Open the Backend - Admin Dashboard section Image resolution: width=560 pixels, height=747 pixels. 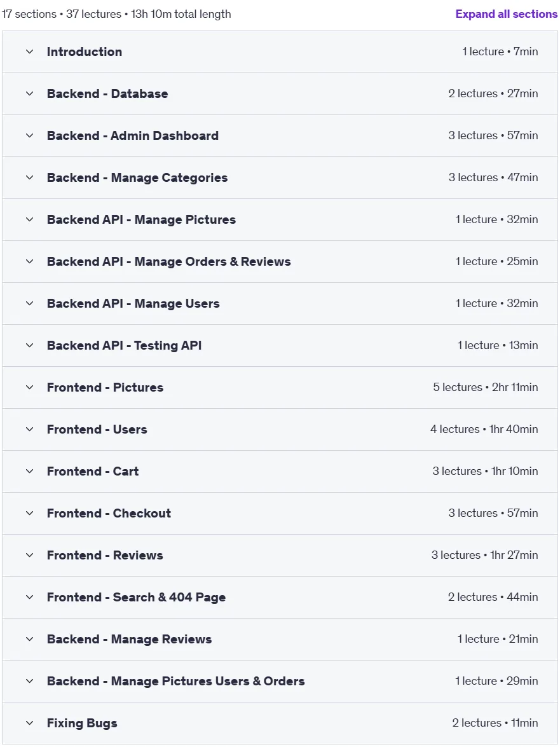click(x=280, y=135)
